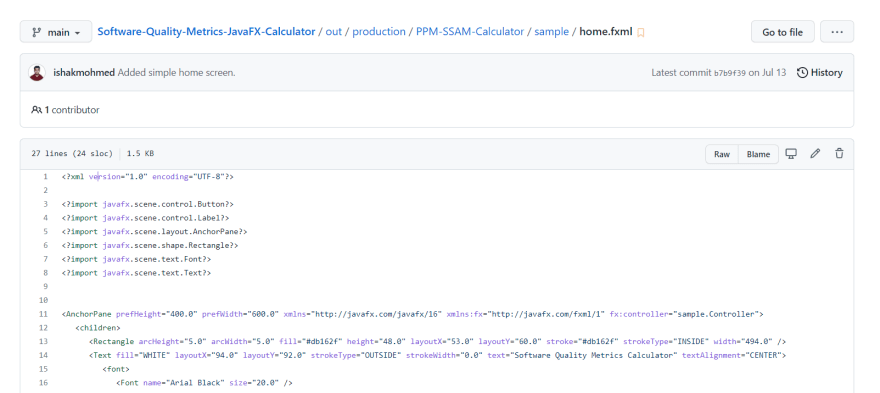Open file in GitHub Desktop icon
The image size is (880, 393).
coord(791,153)
